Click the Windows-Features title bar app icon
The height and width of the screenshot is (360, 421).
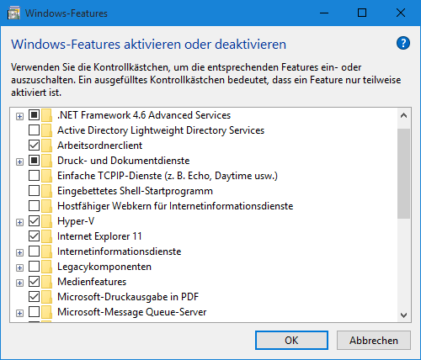(14, 13)
